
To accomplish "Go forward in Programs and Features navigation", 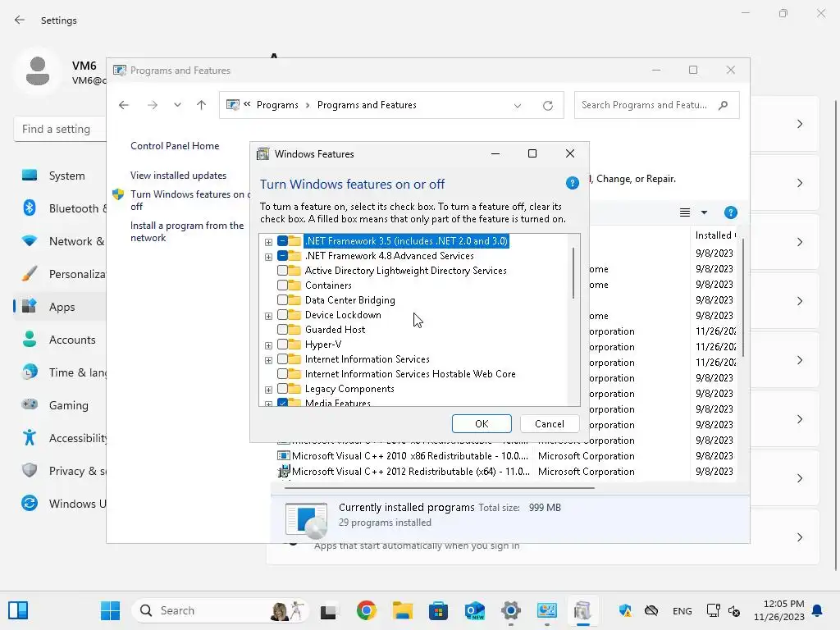I will (x=153, y=105).
